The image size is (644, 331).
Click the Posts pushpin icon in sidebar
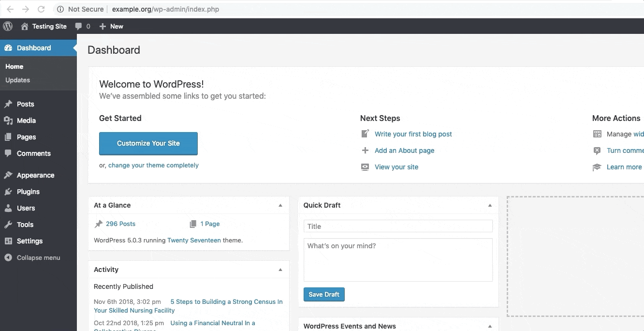8,104
